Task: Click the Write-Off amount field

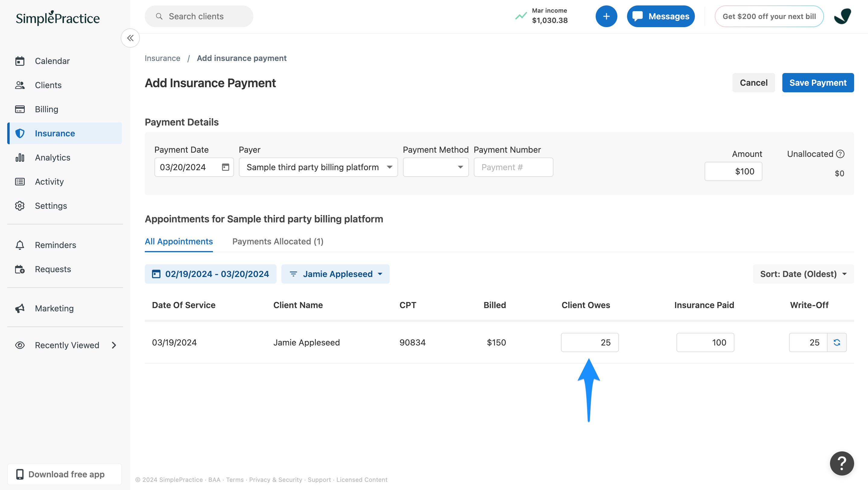Action: tap(808, 342)
